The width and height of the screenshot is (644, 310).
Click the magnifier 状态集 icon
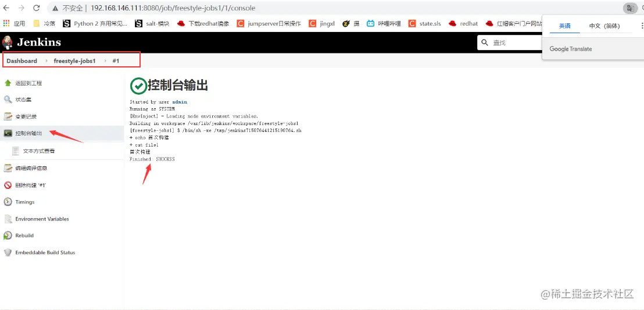pyautogui.click(x=8, y=99)
